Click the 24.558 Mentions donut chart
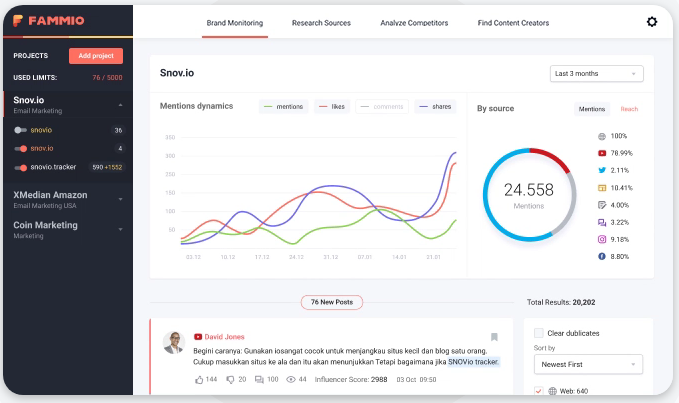The height and width of the screenshot is (403, 679). 529,195
